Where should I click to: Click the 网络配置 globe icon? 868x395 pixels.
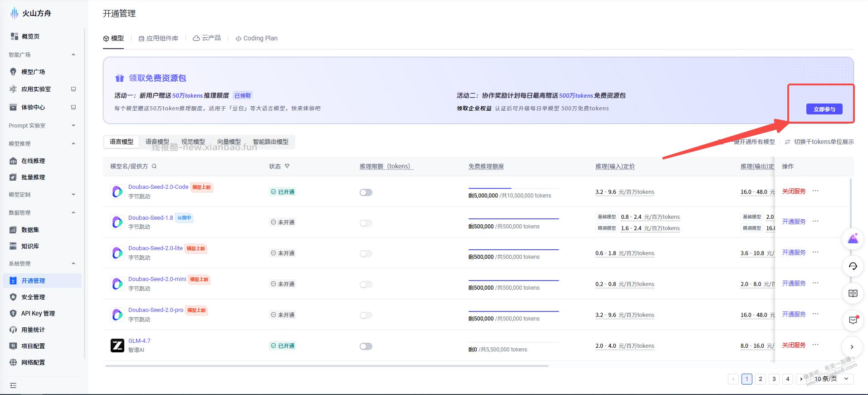click(x=13, y=362)
